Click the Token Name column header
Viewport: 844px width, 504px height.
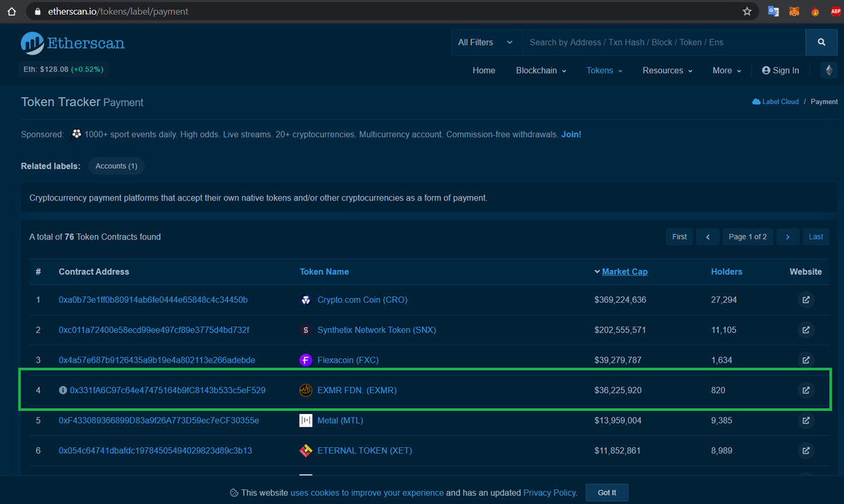pos(324,272)
